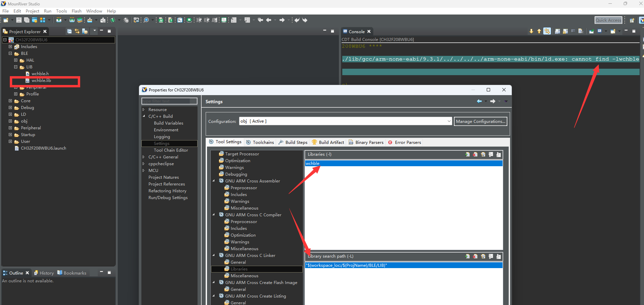Image resolution: width=644 pixels, height=305 pixels.
Task: Switch to the Error Parsers tab
Action: 405,142
